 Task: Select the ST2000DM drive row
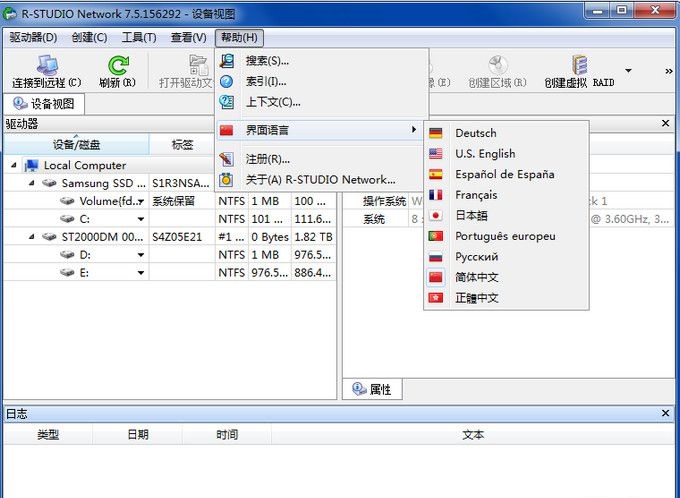click(x=170, y=237)
